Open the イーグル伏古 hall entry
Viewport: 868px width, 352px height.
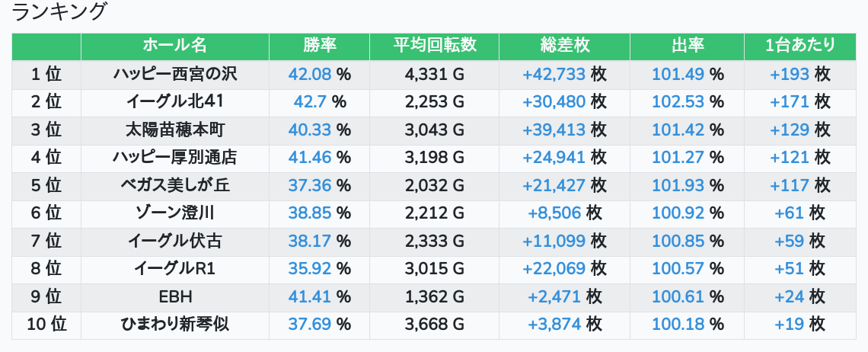click(174, 242)
